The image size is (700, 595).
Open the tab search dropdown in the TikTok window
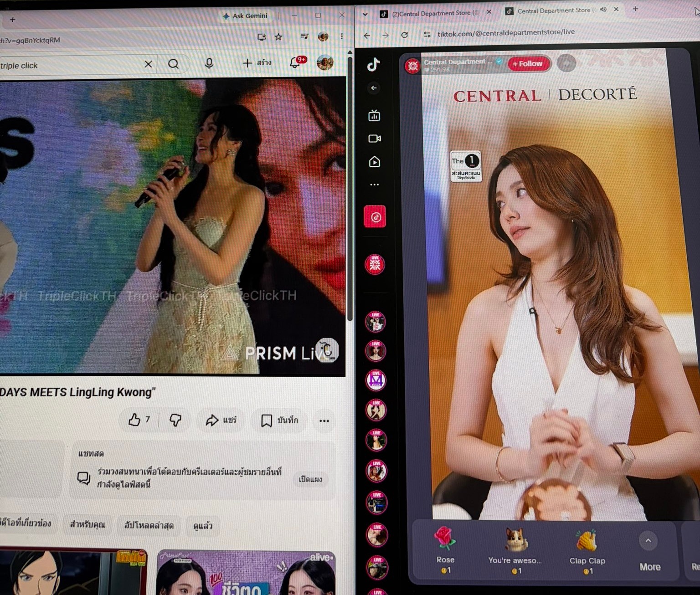(x=365, y=14)
